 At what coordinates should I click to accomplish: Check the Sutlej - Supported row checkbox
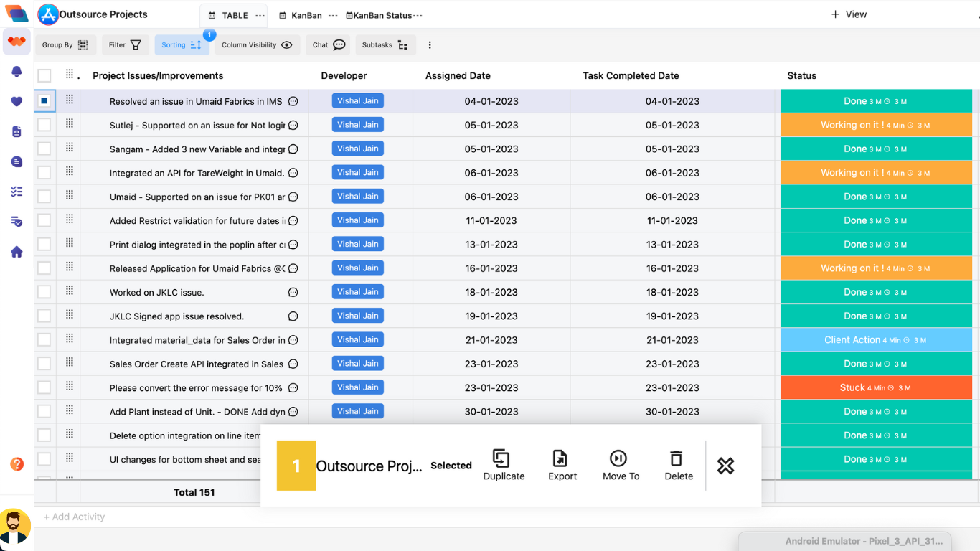tap(44, 125)
